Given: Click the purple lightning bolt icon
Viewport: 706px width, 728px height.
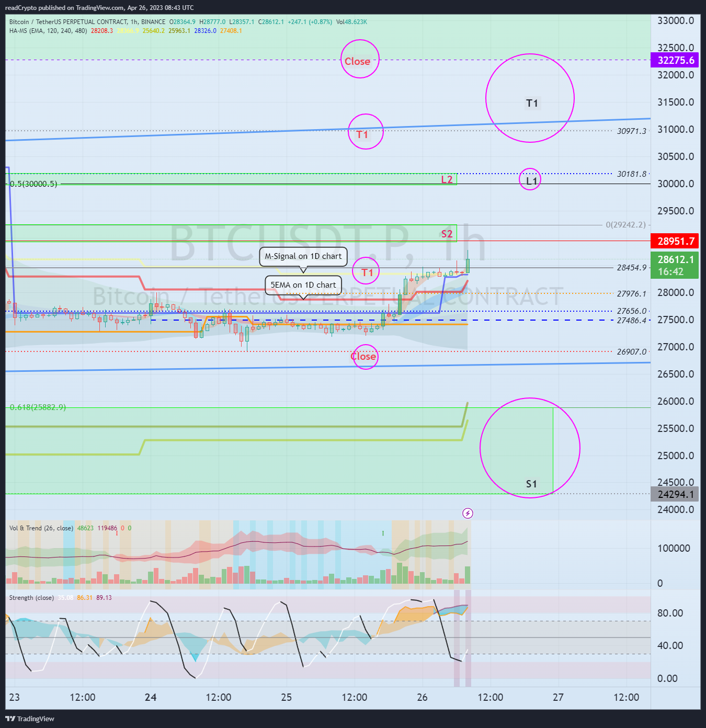Looking at the screenshot, I should point(468,514).
